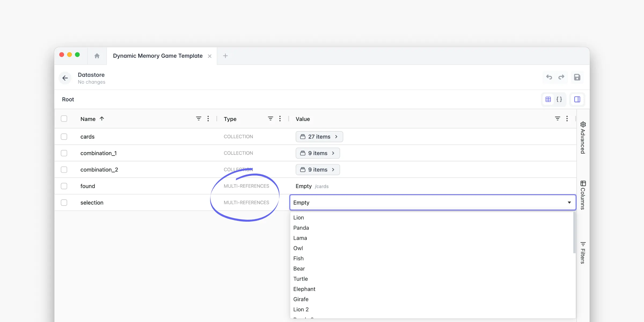Expand the 27 items collection for cards
The height and width of the screenshot is (322, 644).
click(319, 137)
